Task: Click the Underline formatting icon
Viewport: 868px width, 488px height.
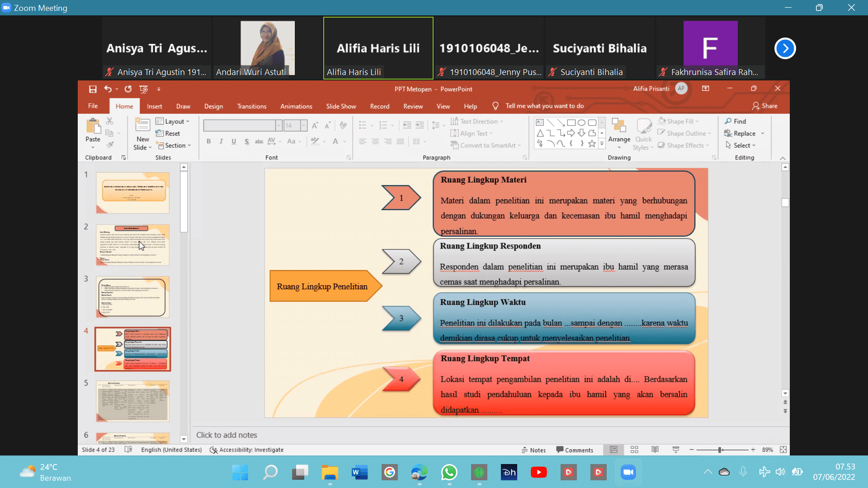Action: coord(234,142)
